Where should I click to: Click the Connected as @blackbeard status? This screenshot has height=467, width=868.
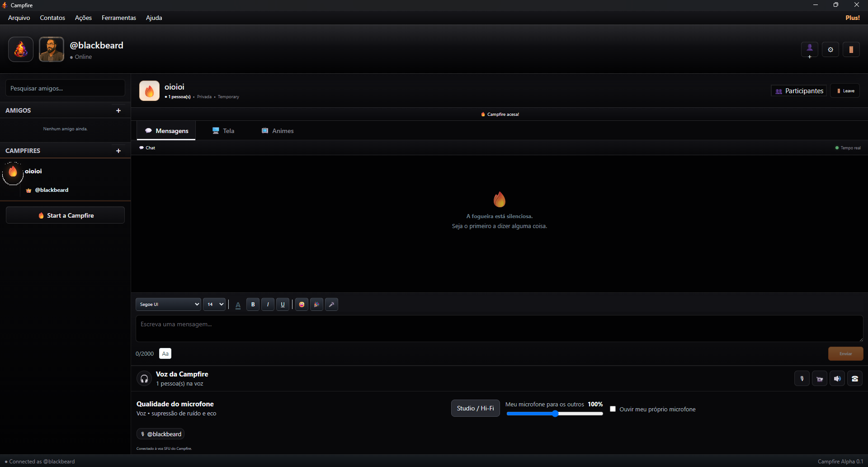40,462
